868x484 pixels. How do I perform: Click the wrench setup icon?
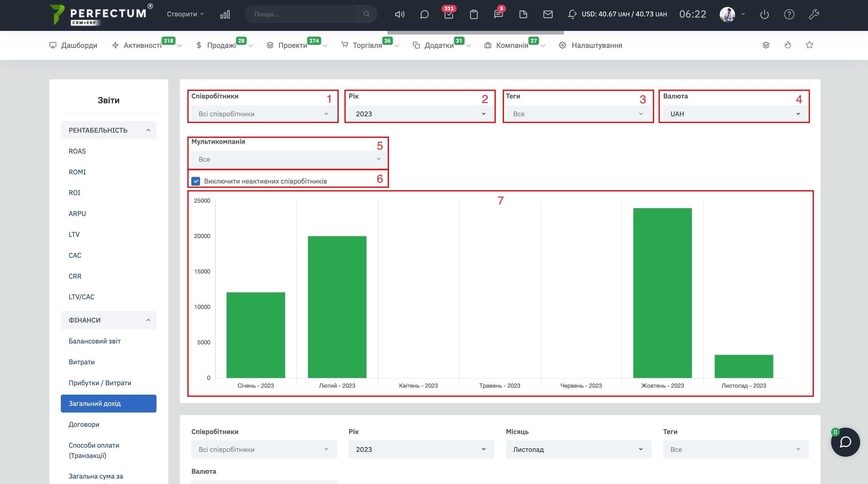coord(814,14)
